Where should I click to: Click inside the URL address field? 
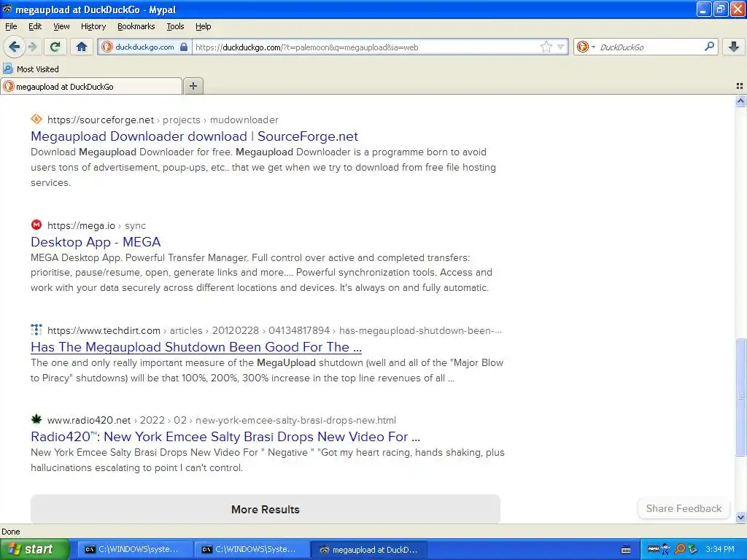(x=365, y=47)
